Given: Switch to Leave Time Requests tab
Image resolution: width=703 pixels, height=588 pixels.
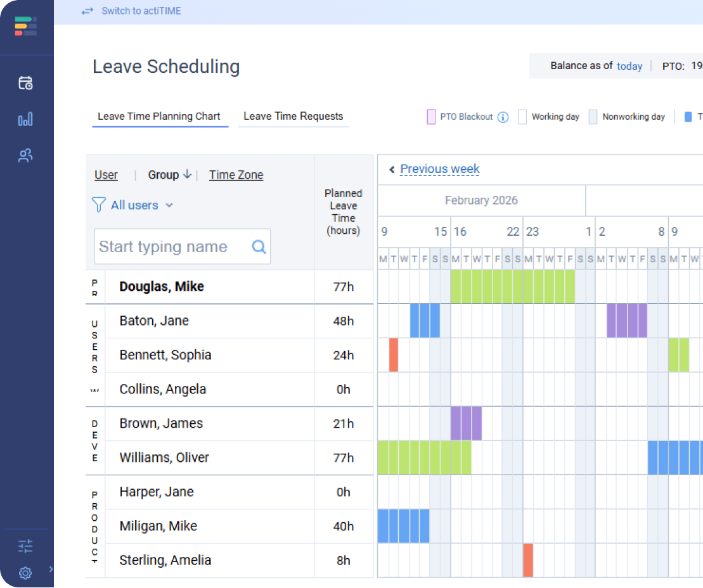Looking at the screenshot, I should (x=293, y=117).
